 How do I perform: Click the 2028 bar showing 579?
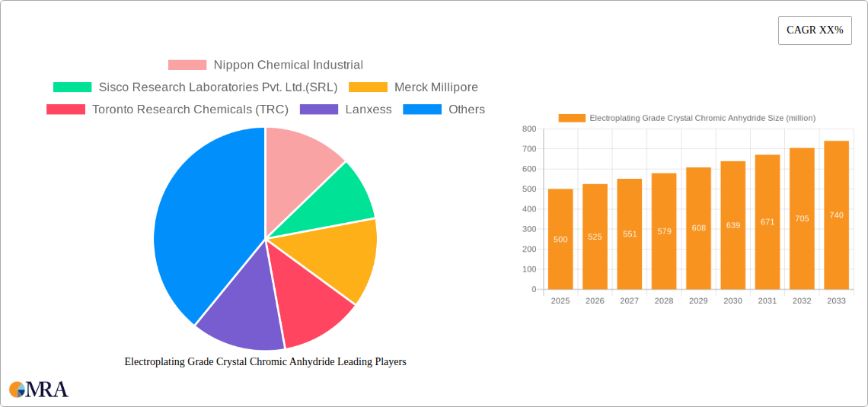[x=664, y=231]
